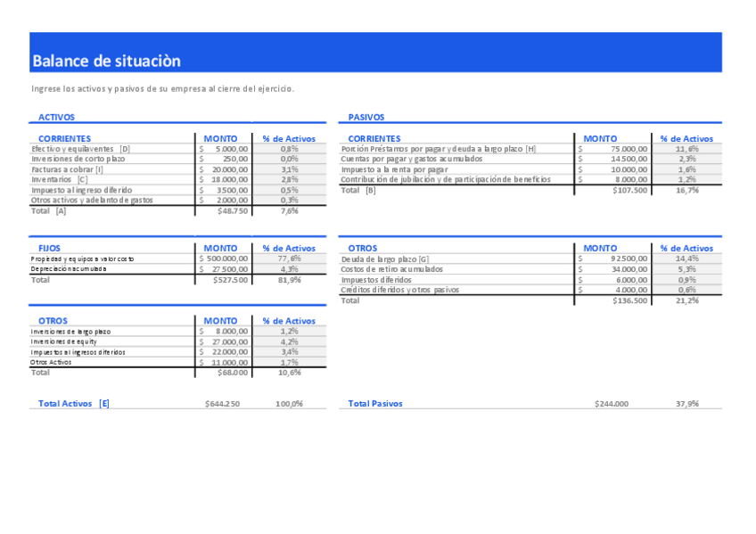This screenshot has width=756, height=534.
Task: Click the $68.000 other assets total
Action: [x=233, y=373]
